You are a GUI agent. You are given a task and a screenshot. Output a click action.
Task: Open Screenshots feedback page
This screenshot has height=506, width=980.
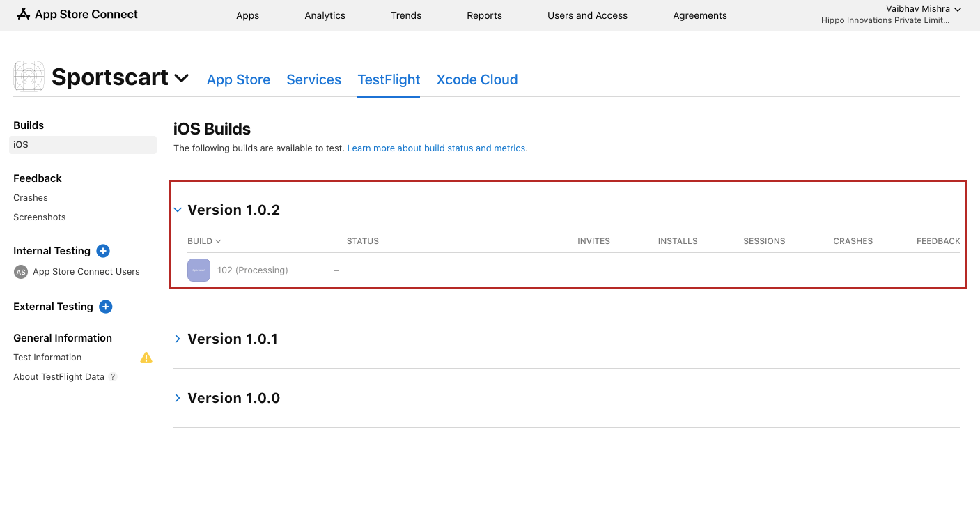(40, 217)
